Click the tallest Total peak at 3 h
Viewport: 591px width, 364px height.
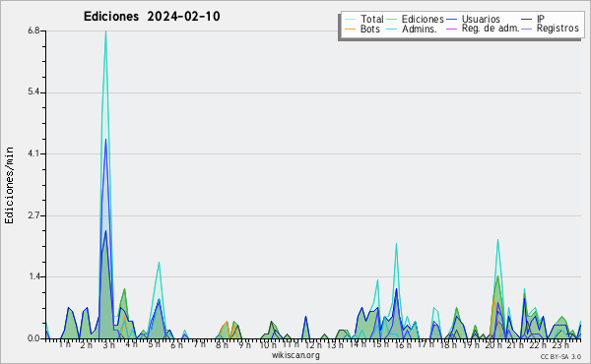click(106, 31)
